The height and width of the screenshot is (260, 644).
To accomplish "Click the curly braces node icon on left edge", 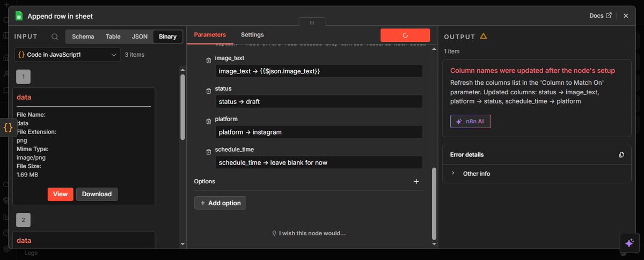I will (x=8, y=128).
